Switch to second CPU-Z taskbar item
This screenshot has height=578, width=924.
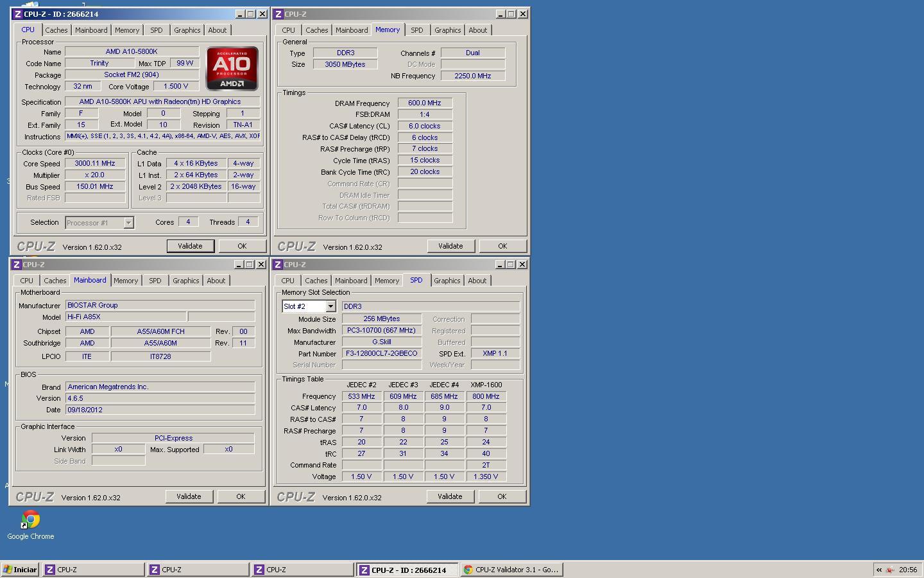pyautogui.click(x=198, y=570)
